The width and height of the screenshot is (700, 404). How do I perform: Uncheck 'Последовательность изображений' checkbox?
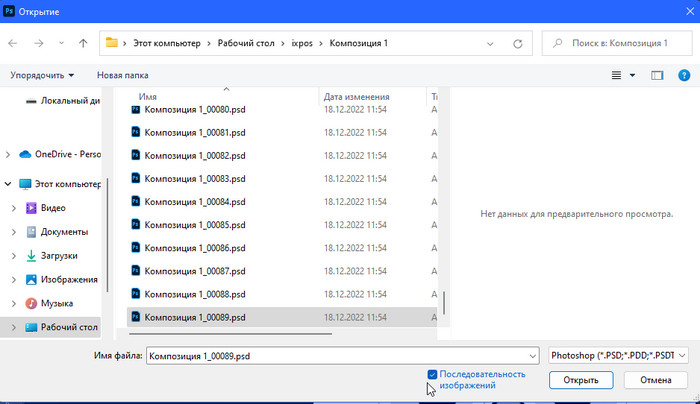[x=432, y=375]
